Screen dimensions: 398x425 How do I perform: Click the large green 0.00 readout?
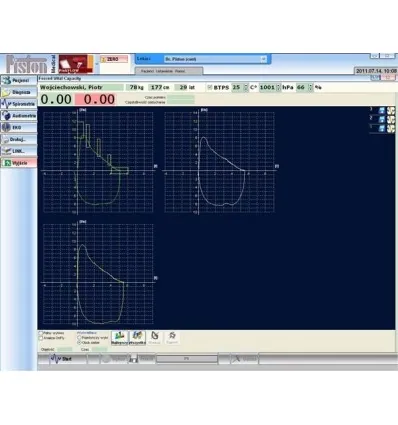(56, 99)
